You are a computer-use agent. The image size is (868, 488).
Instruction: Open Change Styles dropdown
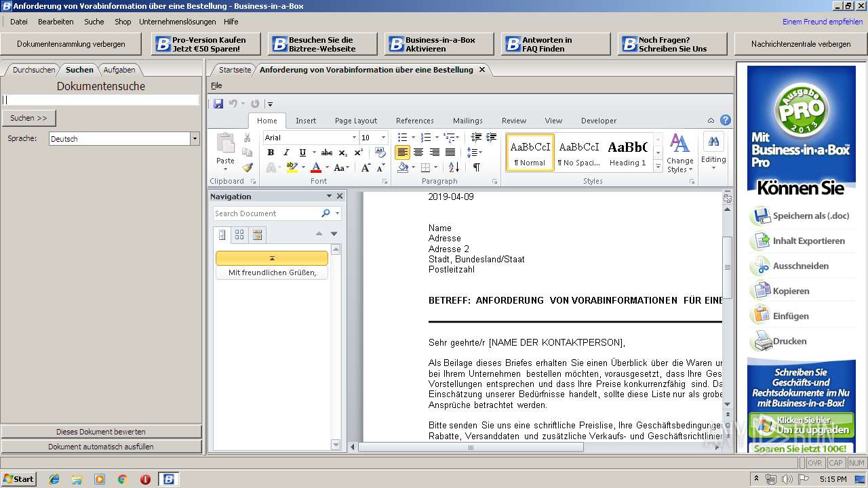(x=679, y=153)
